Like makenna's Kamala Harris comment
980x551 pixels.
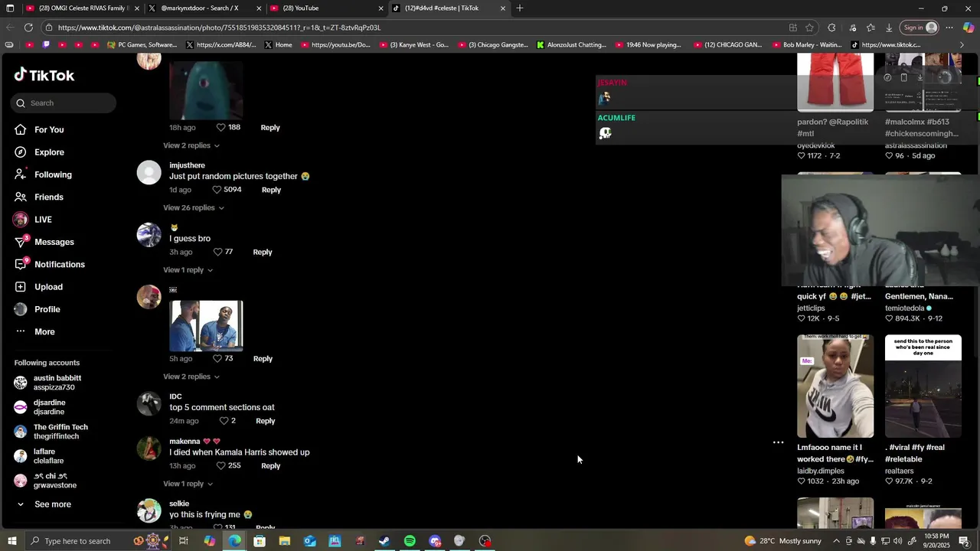click(x=220, y=465)
